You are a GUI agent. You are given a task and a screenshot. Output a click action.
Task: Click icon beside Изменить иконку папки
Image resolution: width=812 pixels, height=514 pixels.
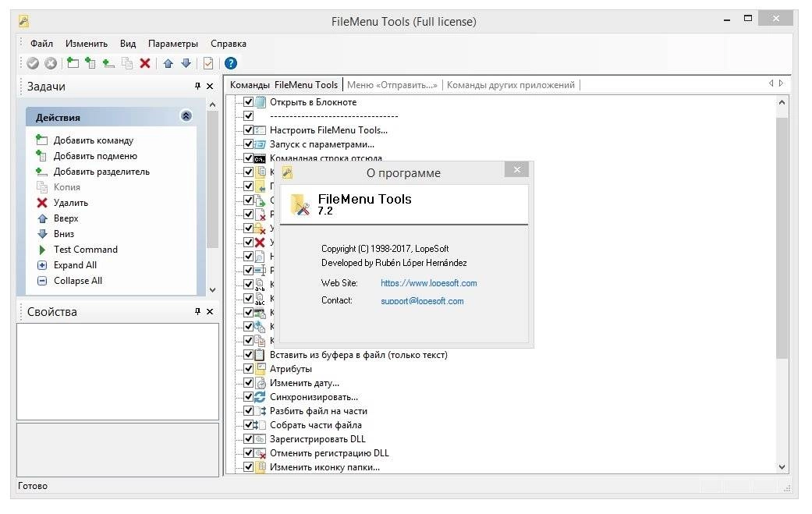coord(261,467)
